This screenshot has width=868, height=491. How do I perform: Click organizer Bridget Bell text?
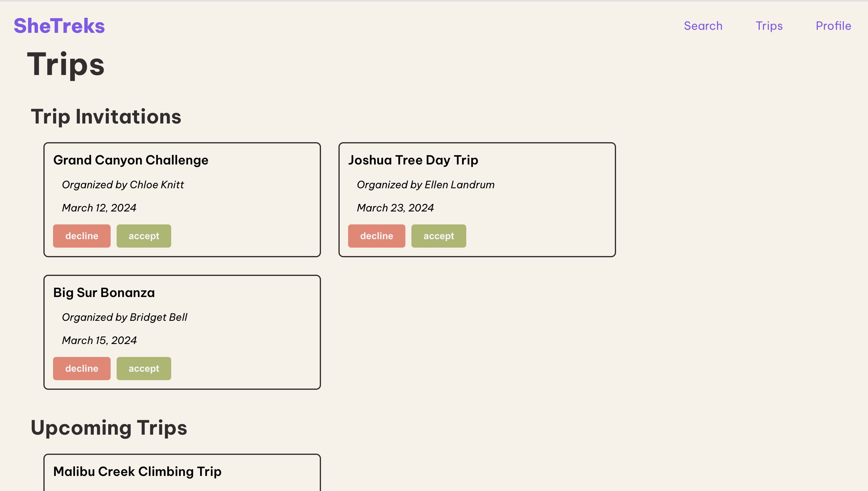pyautogui.click(x=124, y=317)
